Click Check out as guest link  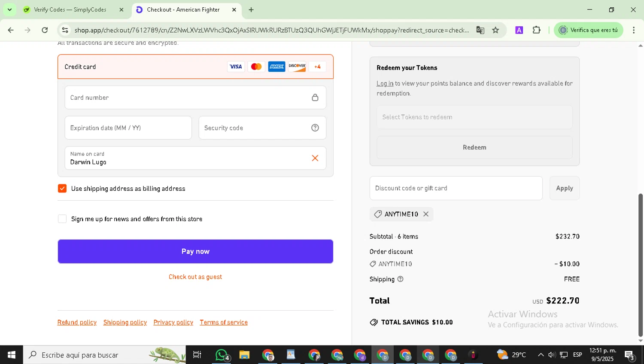(x=195, y=277)
